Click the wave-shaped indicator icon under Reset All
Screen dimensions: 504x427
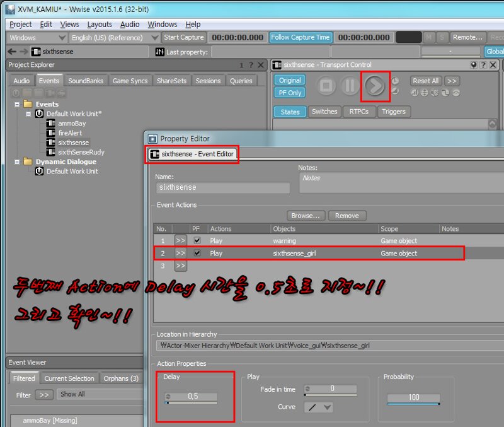(x=445, y=93)
